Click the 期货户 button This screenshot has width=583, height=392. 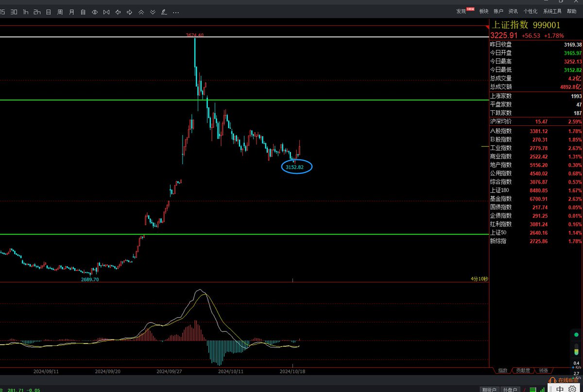tap(489, 389)
